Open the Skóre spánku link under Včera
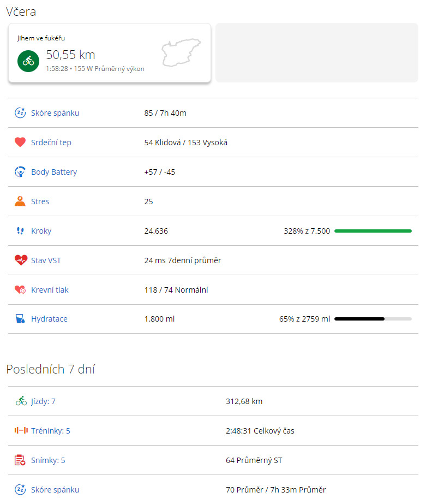432x504 pixels. click(x=55, y=113)
